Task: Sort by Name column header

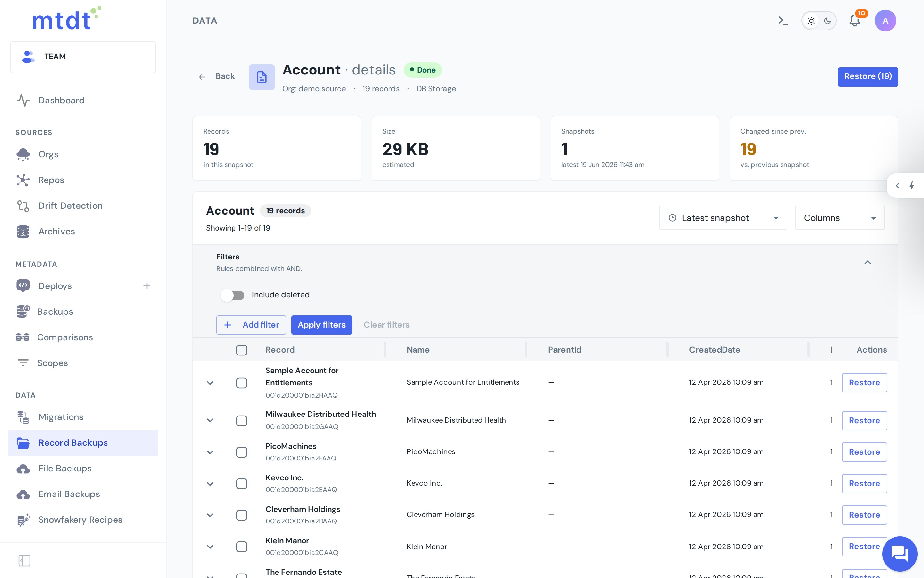Action: [418, 350]
